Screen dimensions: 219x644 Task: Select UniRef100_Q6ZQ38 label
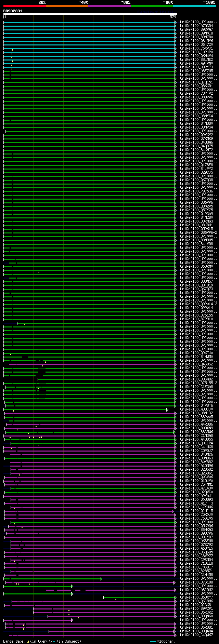[196, 180]
